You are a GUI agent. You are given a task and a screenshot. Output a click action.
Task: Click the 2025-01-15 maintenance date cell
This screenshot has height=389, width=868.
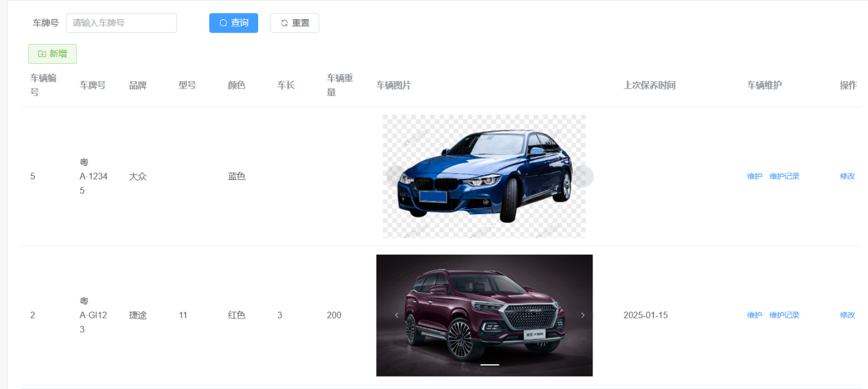coord(646,315)
